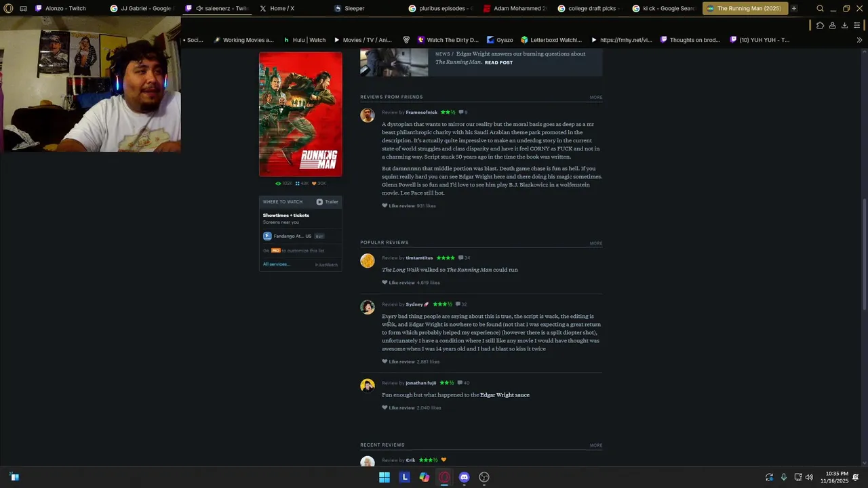The image size is (868, 488).
Task: Open Discord from the taskbar
Action: pyautogui.click(x=464, y=477)
